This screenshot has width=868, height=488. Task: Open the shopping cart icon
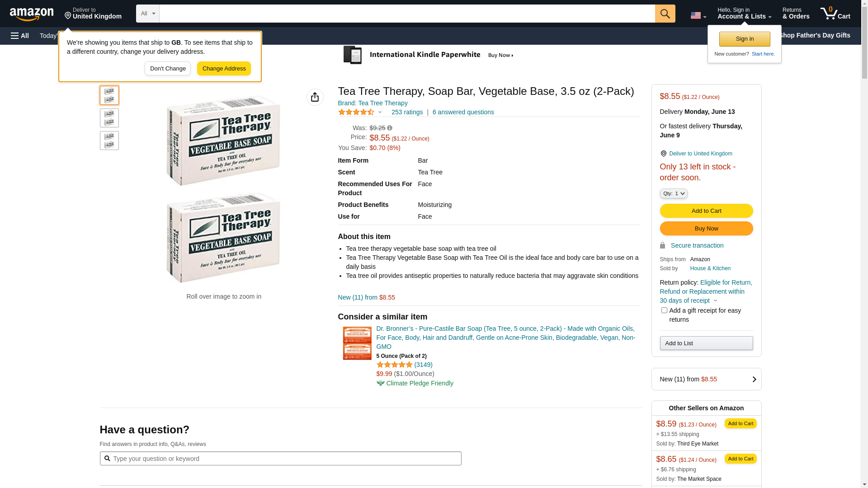[835, 14]
